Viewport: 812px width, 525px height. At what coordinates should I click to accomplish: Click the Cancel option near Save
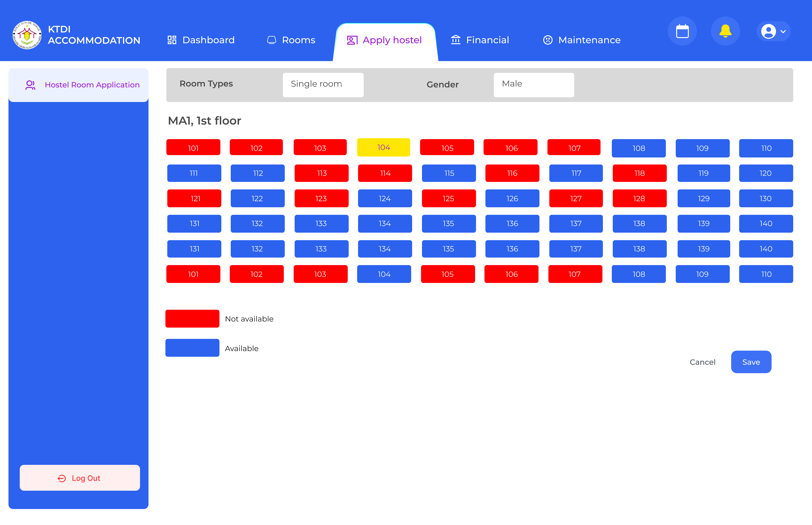click(x=703, y=362)
